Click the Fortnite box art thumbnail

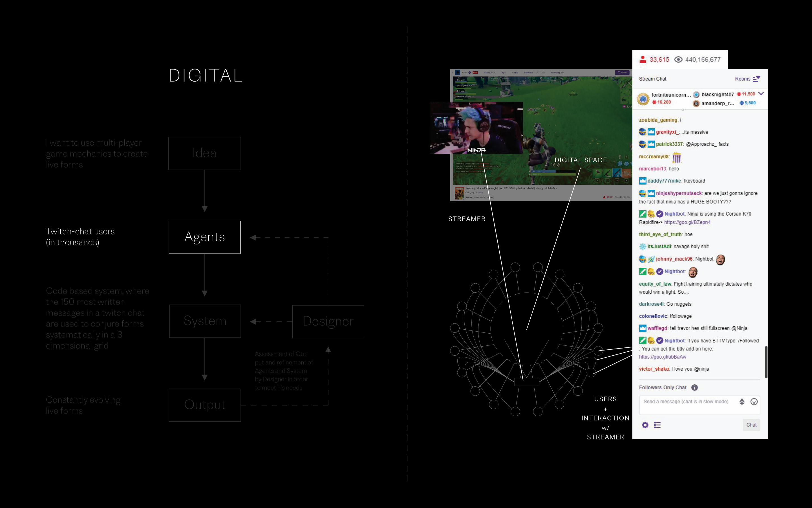459,193
